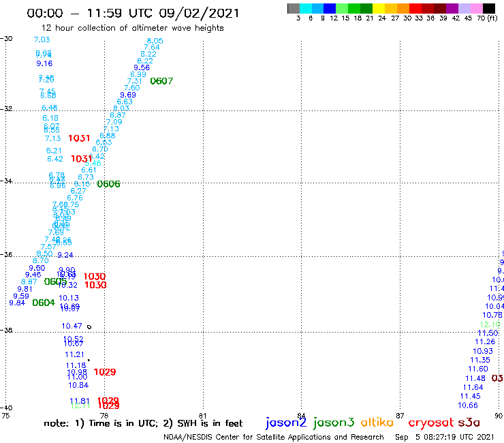Select the green time label 0605

[55, 282]
